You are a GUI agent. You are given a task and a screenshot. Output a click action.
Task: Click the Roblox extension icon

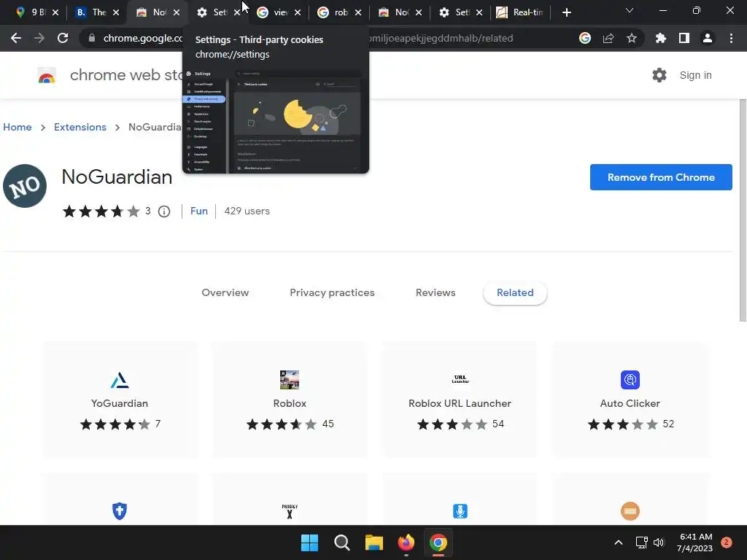(290, 380)
